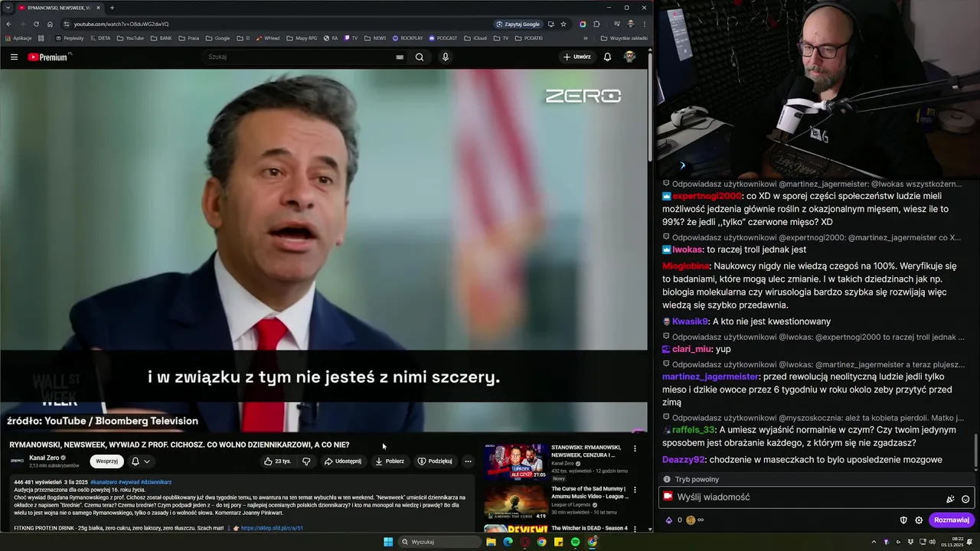Open chat settings gear icon
Image resolution: width=980 pixels, height=551 pixels.
tap(919, 520)
